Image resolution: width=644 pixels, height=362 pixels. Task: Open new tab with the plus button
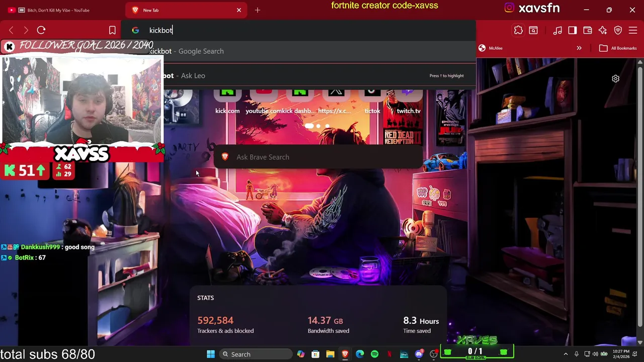point(258,10)
